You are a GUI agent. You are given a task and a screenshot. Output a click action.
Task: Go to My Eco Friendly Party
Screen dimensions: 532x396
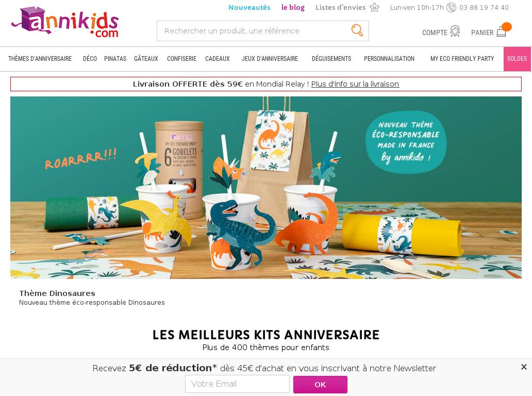coord(462,59)
